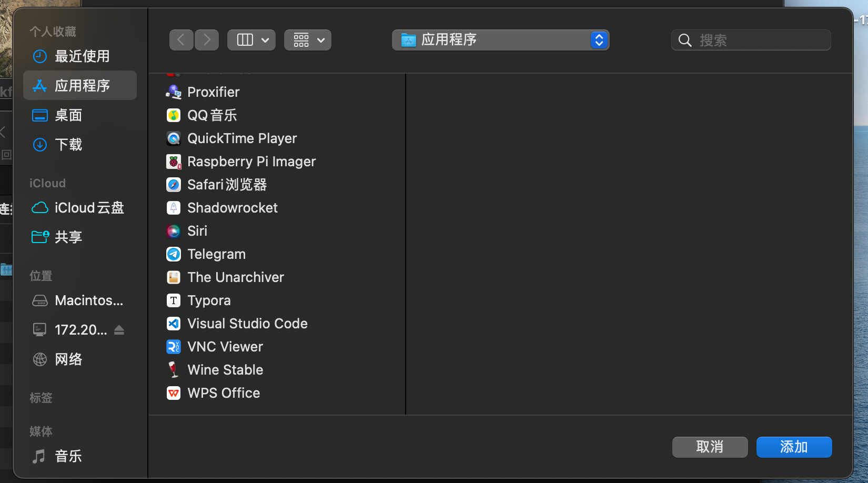This screenshot has height=483, width=868.
Task: Select the Visual Studio Code name
Action: click(248, 324)
